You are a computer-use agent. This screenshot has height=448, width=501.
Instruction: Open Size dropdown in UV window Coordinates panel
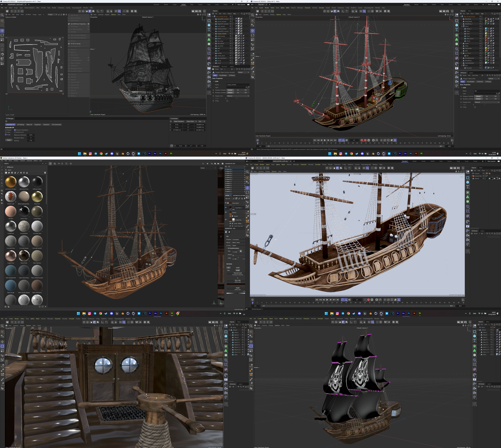click(202, 121)
